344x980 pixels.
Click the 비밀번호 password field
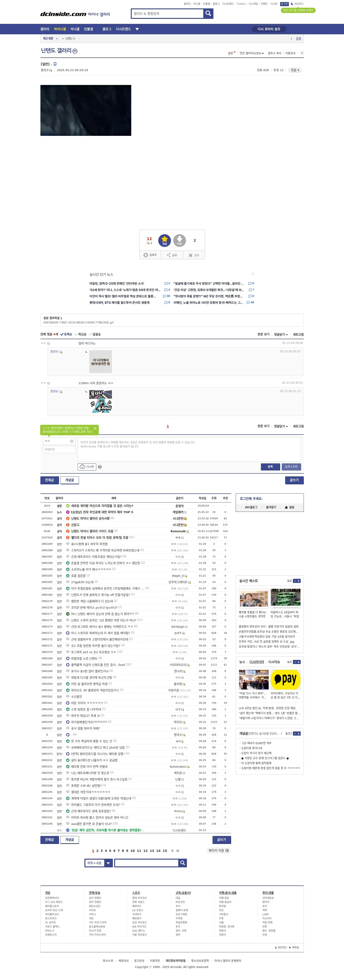pyautogui.click(x=59, y=450)
